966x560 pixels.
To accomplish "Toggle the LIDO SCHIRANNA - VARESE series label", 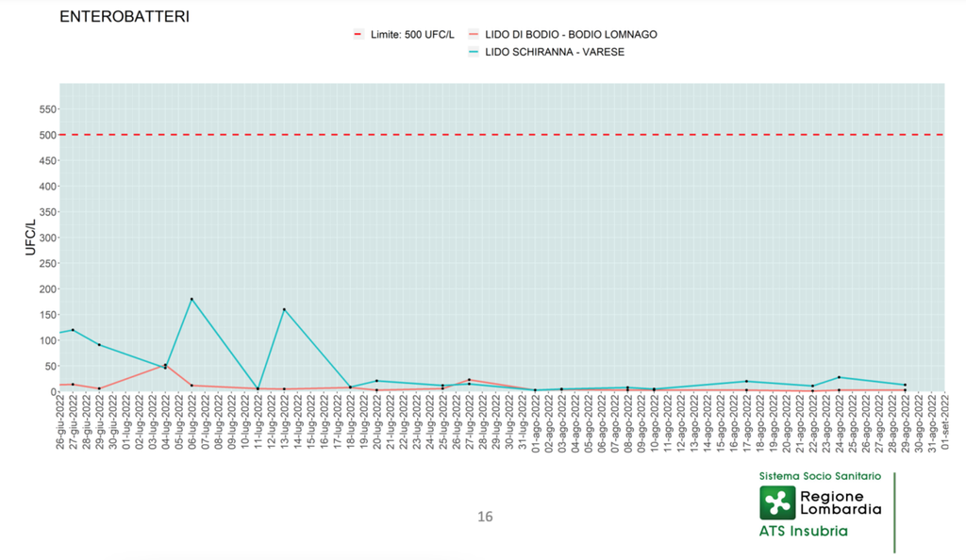I will point(554,52).
